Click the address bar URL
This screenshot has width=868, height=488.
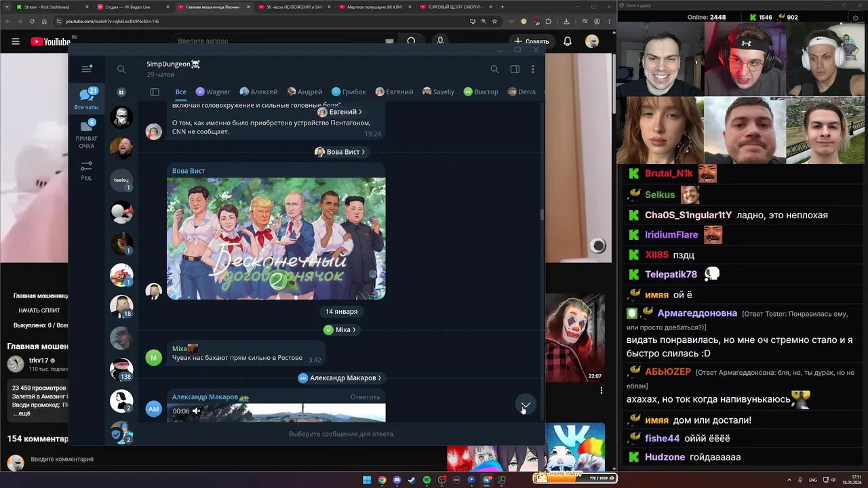coord(112,21)
